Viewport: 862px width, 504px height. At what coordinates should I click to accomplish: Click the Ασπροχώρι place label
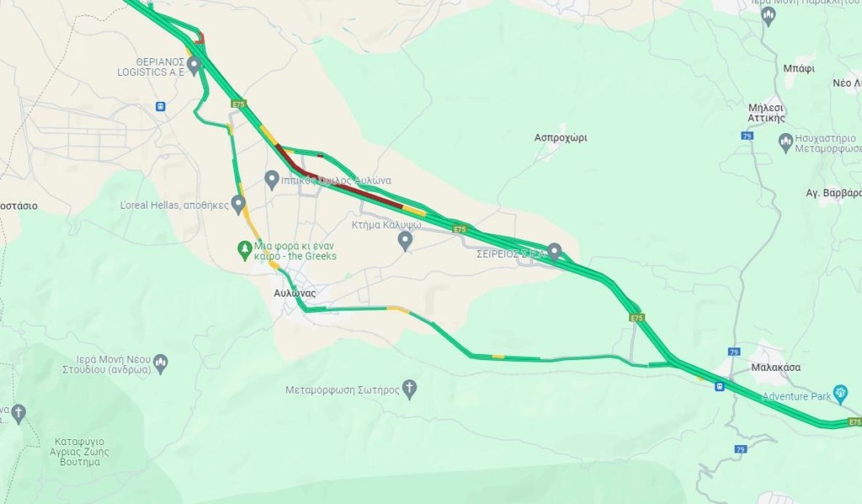560,137
